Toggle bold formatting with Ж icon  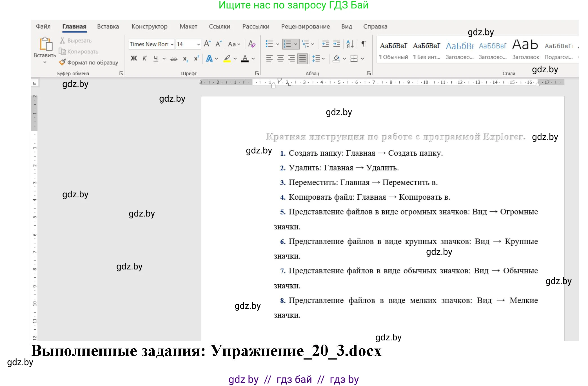pyautogui.click(x=133, y=58)
